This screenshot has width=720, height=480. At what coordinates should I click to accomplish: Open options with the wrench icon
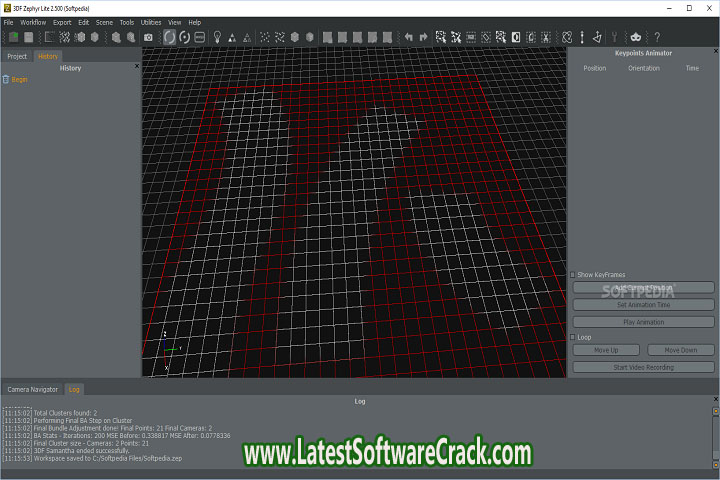[x=614, y=37]
